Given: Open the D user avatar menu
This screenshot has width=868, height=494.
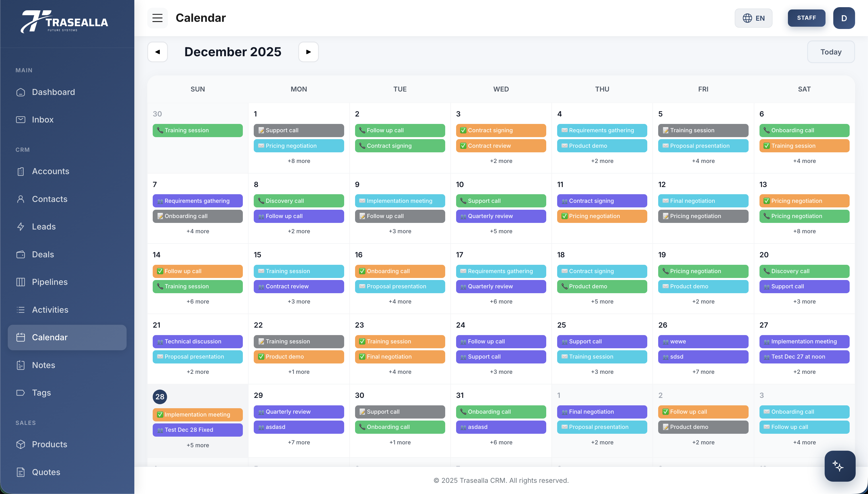Looking at the screenshot, I should pyautogui.click(x=844, y=18).
